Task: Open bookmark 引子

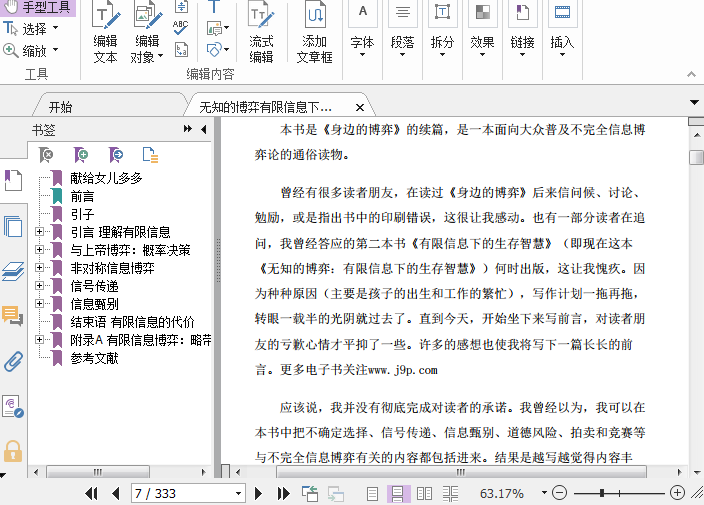Action: coord(82,214)
